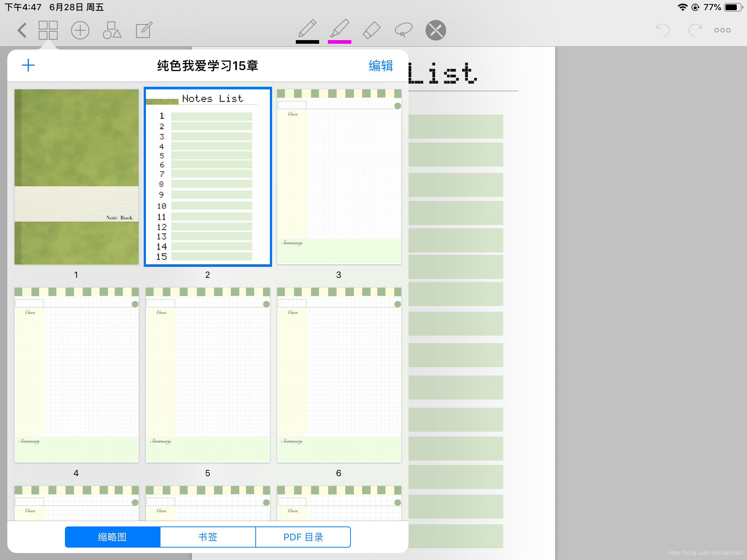
Task: Tap the magenta color bar under highlighter
Action: tap(339, 42)
